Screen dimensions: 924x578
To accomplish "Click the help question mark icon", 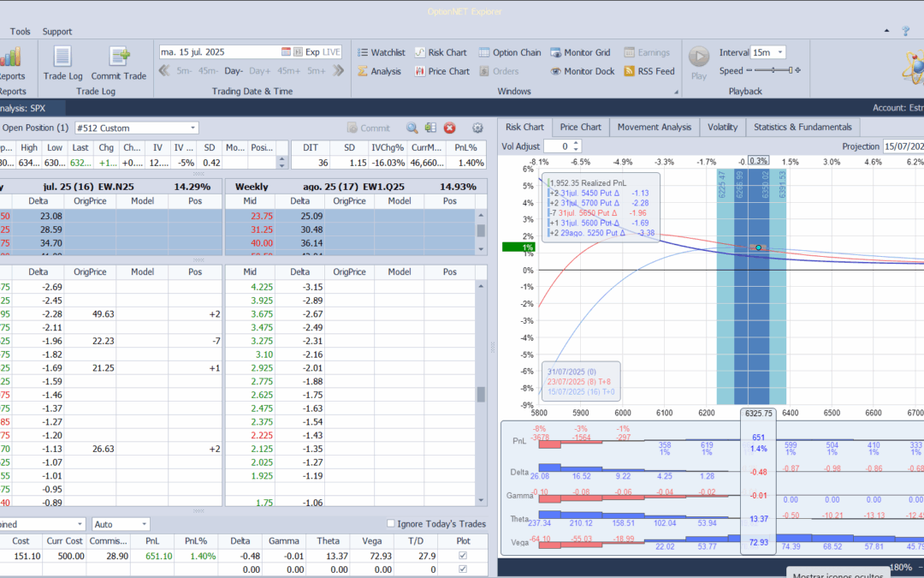I will click(x=906, y=32).
